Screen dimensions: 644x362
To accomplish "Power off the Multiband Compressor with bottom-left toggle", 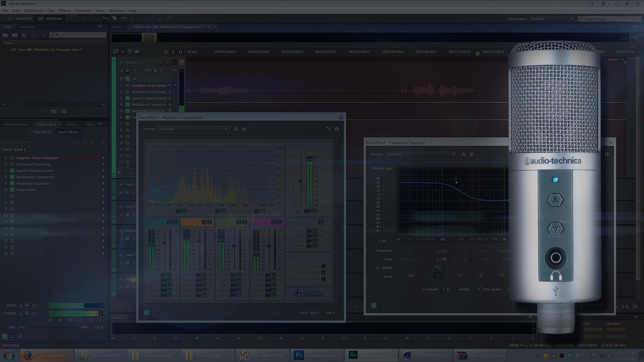I will click(146, 312).
